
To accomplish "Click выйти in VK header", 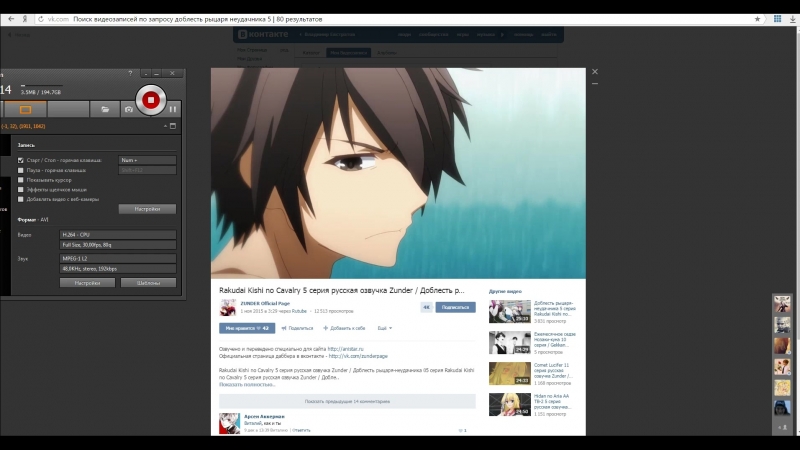I will point(549,35).
